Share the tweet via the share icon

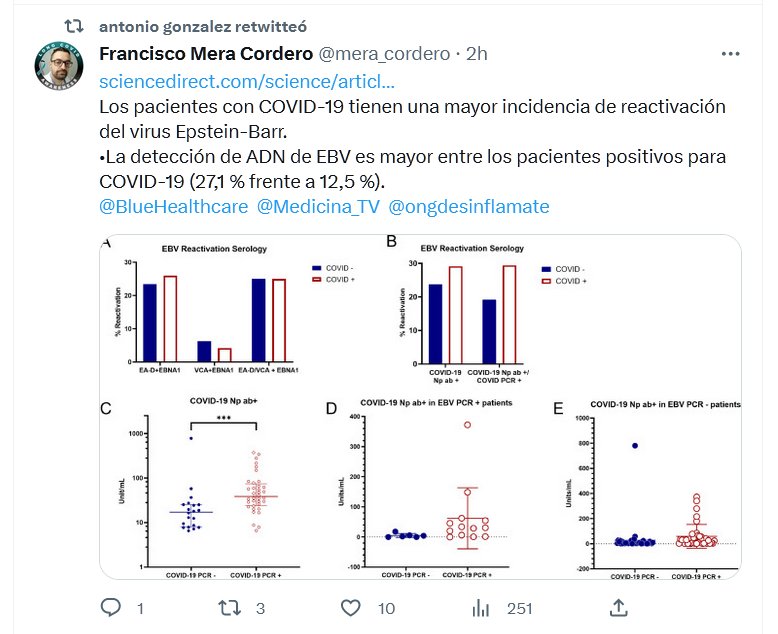(x=619, y=607)
